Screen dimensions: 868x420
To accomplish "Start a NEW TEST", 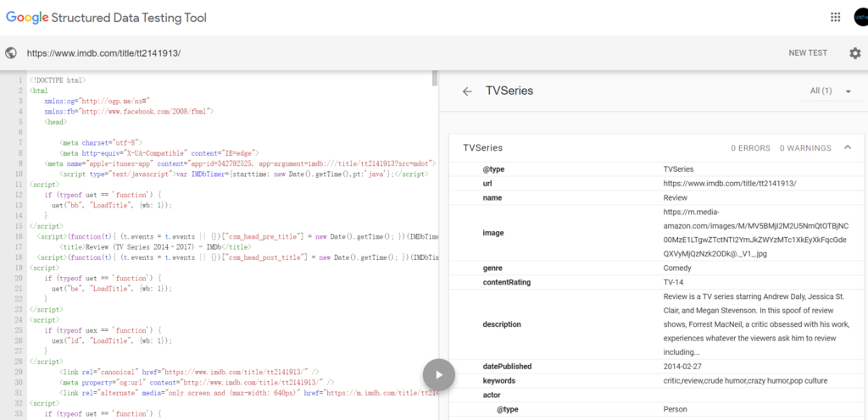I will (x=807, y=52).
